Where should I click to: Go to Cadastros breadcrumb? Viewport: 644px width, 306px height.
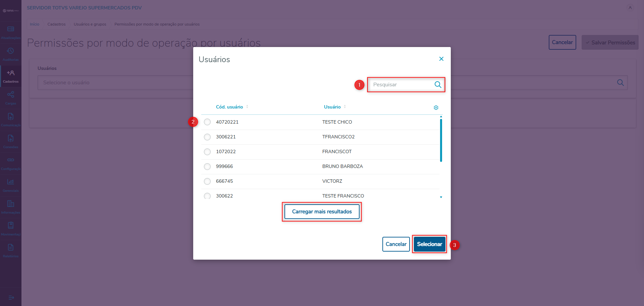57,24
